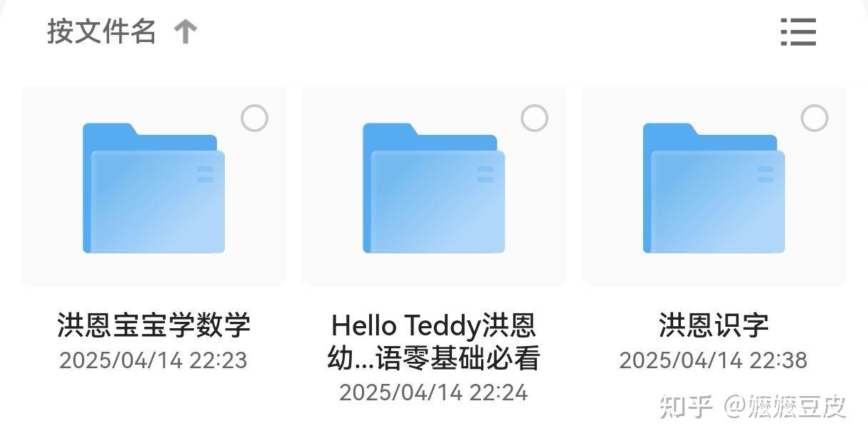The height and width of the screenshot is (441, 868).
Task: Select 洪恩识字 folder circle
Action: (x=814, y=118)
